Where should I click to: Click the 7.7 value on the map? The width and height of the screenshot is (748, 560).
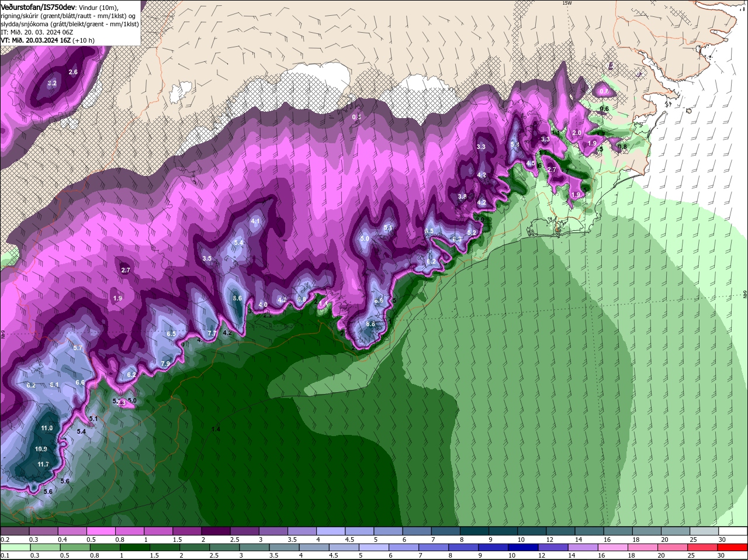click(212, 333)
